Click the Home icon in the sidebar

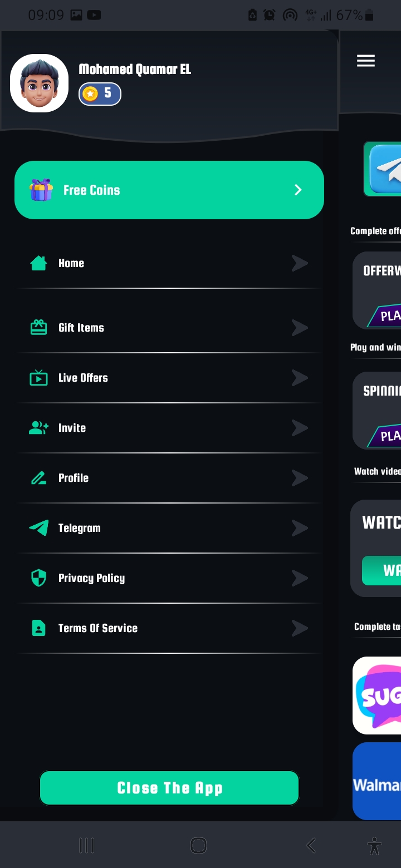coord(38,263)
